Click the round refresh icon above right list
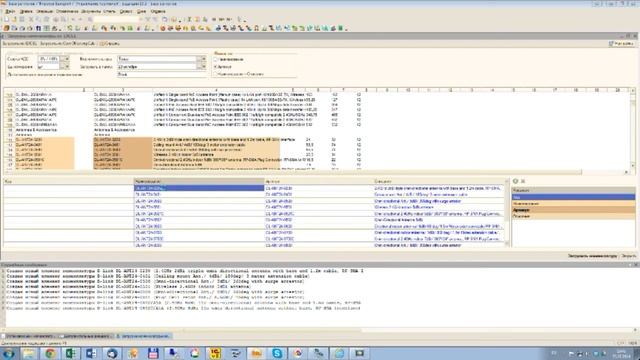Screen dimensions: 640x360 (x=515, y=181)
